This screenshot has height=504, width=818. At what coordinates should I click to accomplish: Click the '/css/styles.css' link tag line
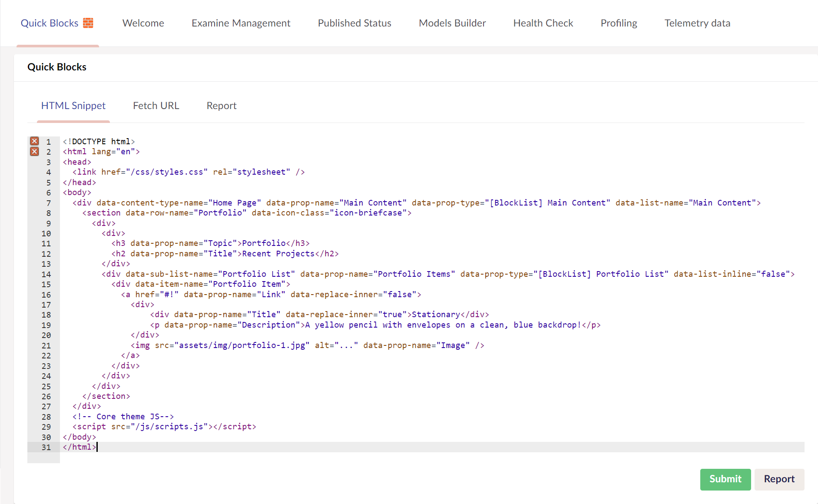pyautogui.click(x=189, y=172)
